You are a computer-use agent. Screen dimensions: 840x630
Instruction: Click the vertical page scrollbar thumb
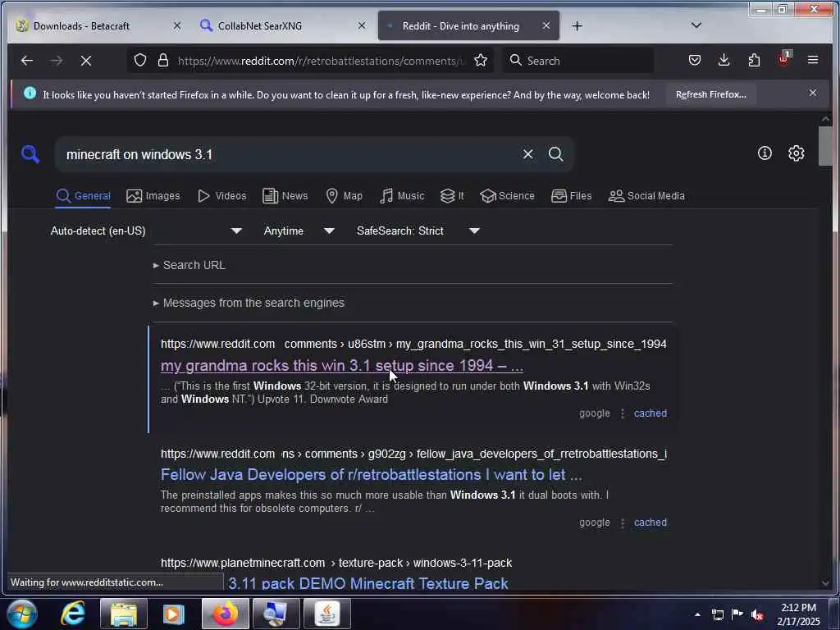click(x=825, y=146)
